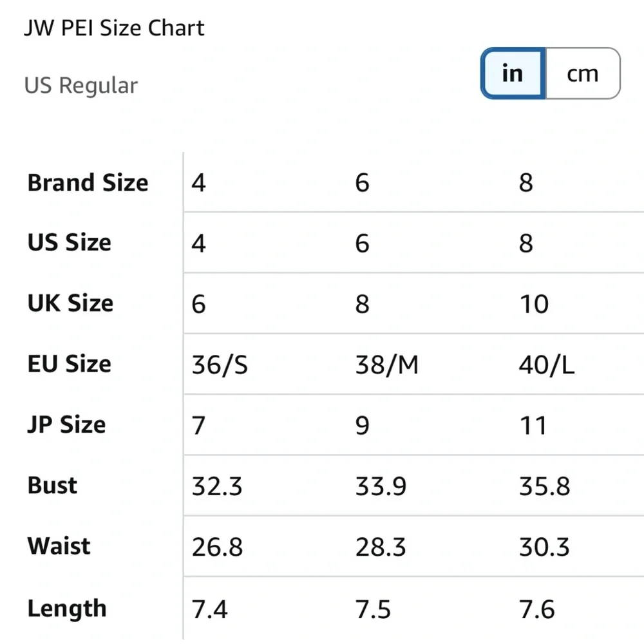Click the 38/M EU size cell
This screenshot has width=644, height=644.
(x=386, y=365)
